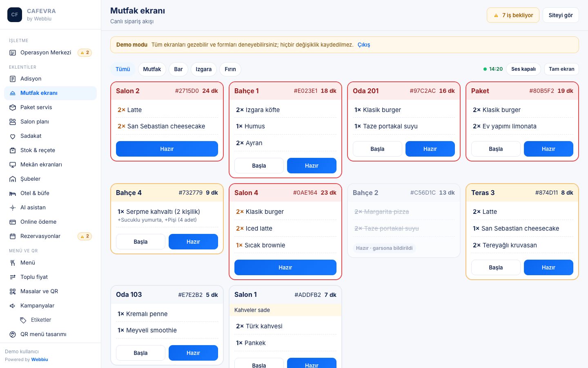The width and height of the screenshot is (588, 368).
Task: Click the Rezervasyonlar warning badge showing 2
Action: (x=85, y=236)
